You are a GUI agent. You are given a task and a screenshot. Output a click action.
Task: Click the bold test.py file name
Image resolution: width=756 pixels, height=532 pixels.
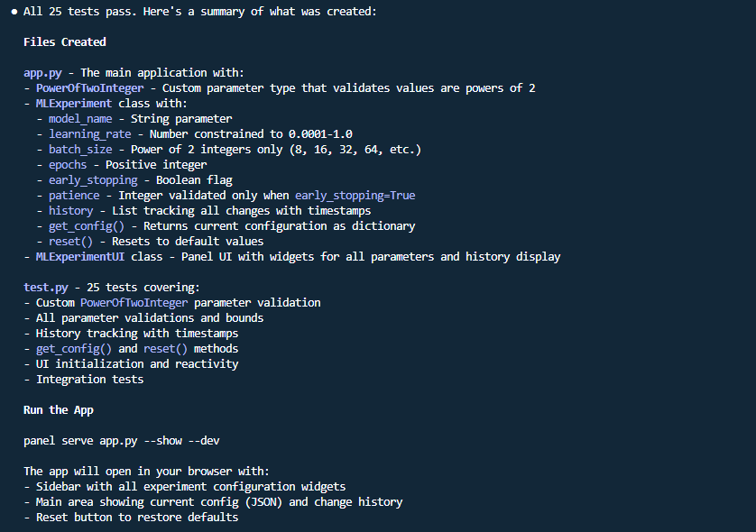(x=45, y=287)
